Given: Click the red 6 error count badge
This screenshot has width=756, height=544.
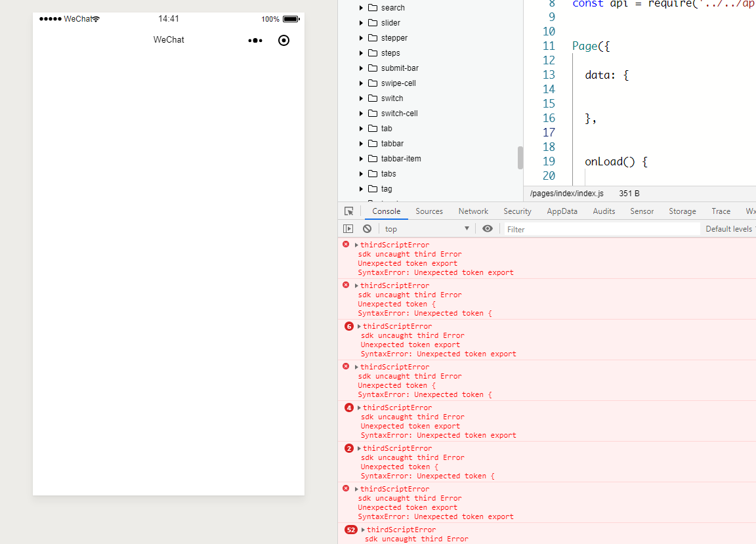Looking at the screenshot, I should coord(349,327).
